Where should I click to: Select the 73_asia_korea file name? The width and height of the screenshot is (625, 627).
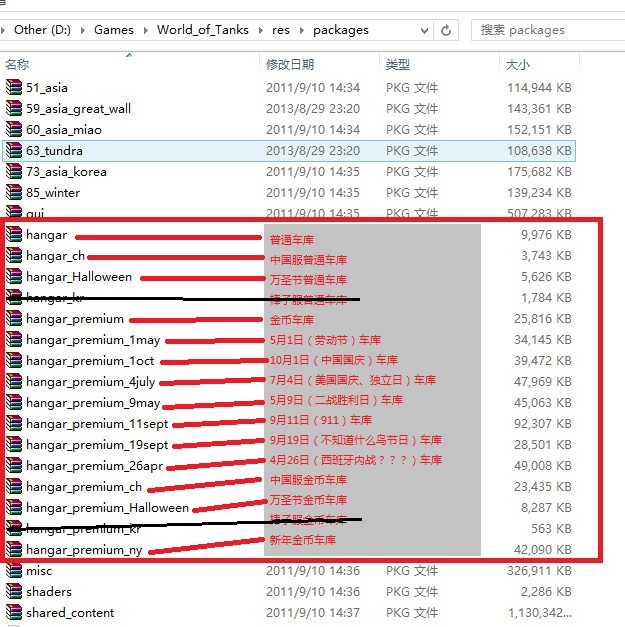[x=66, y=172]
